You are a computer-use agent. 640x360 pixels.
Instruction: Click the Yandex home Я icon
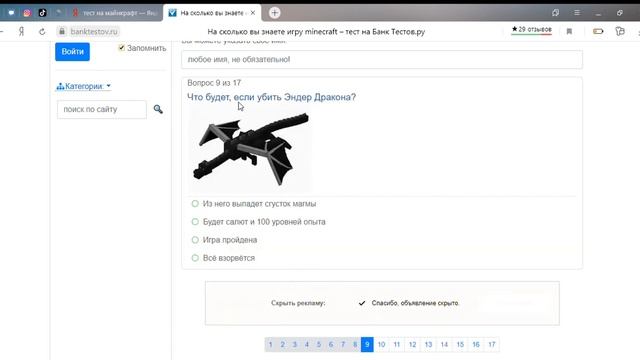point(21,31)
